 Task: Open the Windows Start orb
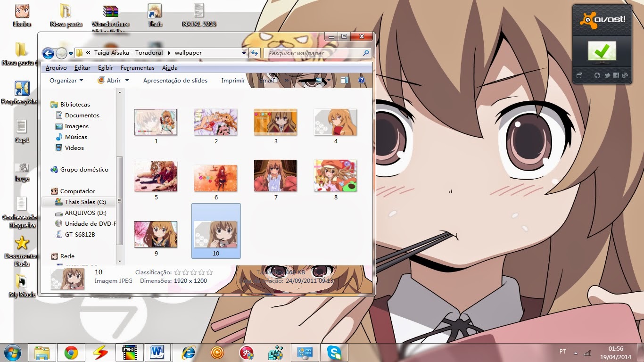coord(12,353)
